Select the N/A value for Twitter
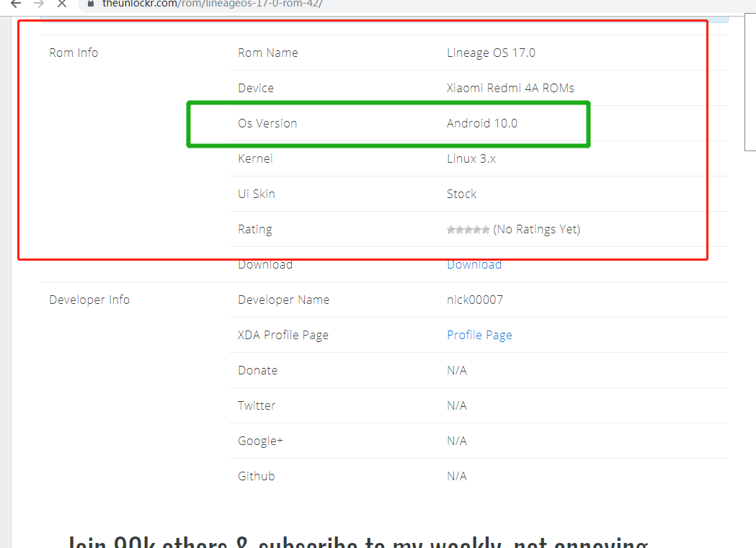The width and height of the screenshot is (756, 548). 457,405
